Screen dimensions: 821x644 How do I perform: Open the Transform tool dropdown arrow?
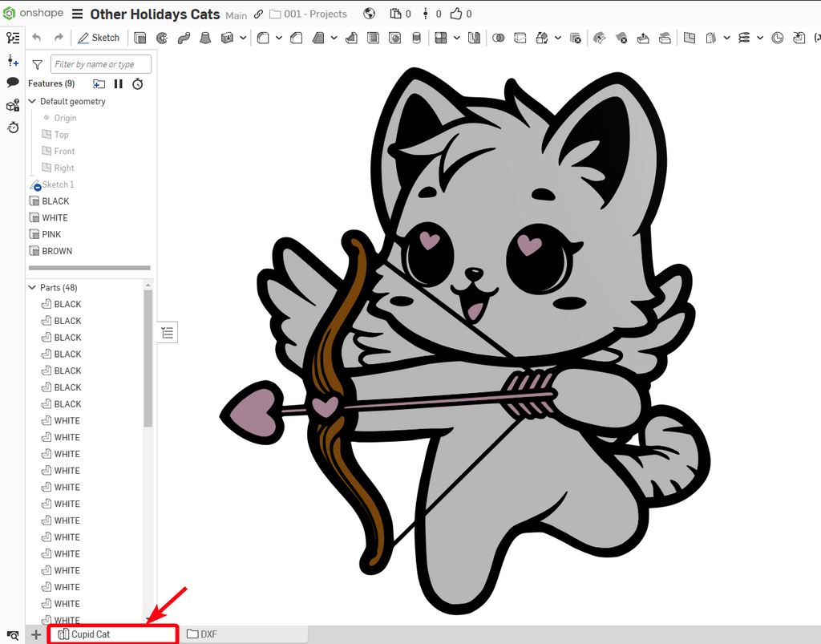558,38
